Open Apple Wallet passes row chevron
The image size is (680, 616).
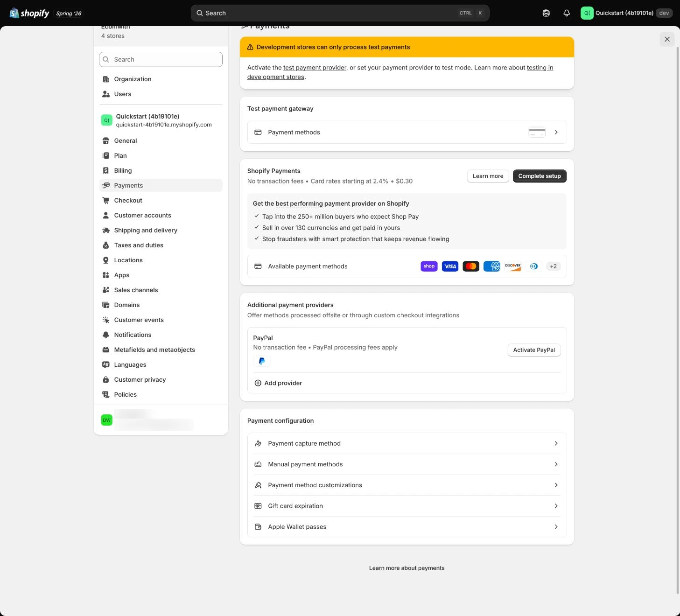(556, 527)
